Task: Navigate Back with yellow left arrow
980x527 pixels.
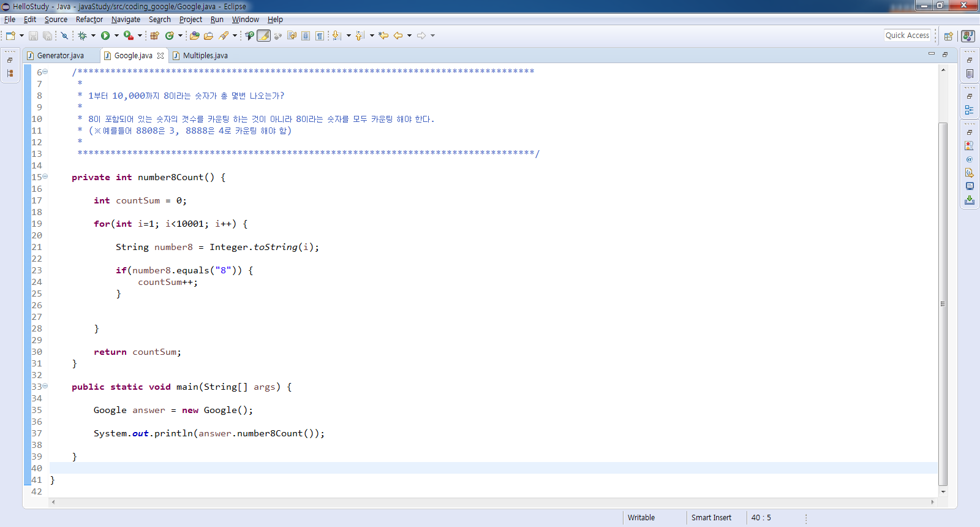Action: [398, 36]
